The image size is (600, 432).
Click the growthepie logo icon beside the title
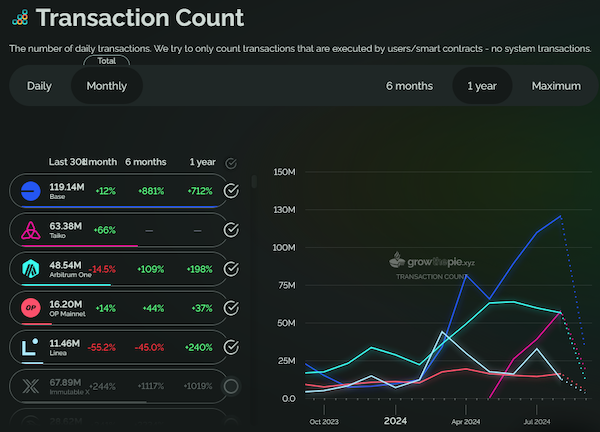click(x=20, y=18)
